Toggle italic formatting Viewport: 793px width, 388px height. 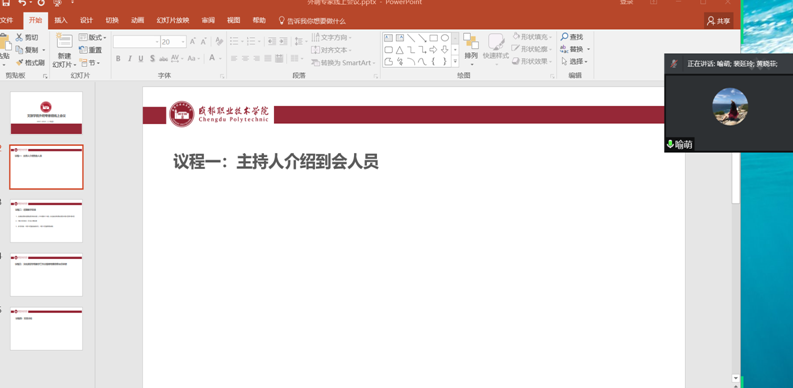click(x=129, y=59)
